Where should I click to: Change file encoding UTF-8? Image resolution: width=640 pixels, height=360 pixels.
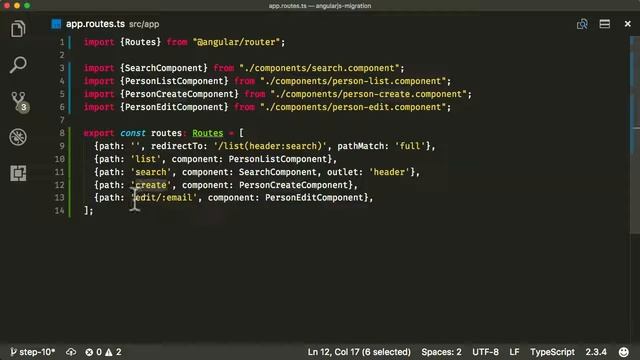[485, 352]
